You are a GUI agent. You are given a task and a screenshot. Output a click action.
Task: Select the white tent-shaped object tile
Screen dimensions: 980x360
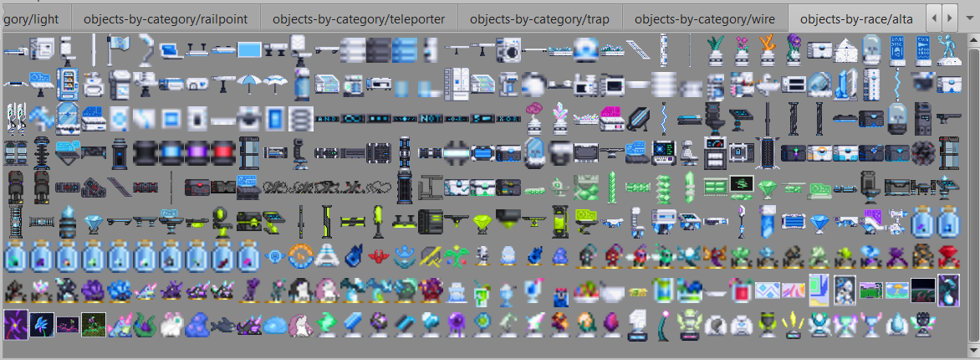pyautogui.click(x=845, y=51)
